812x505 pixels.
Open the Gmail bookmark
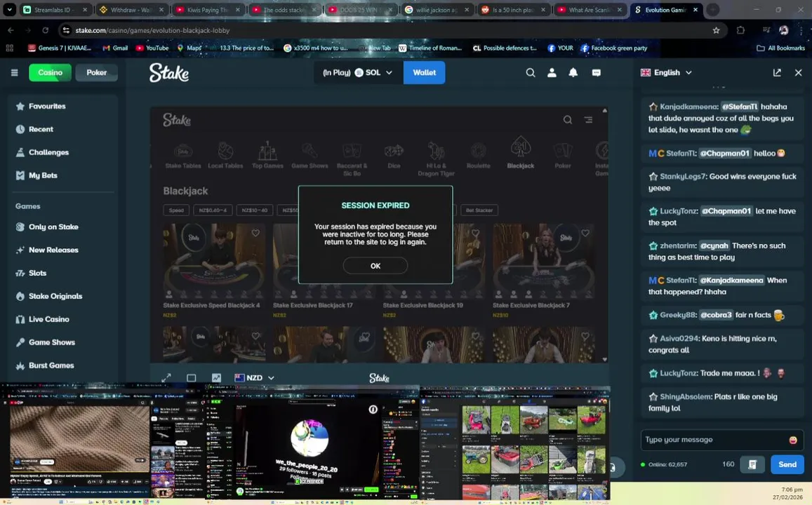tap(115, 48)
